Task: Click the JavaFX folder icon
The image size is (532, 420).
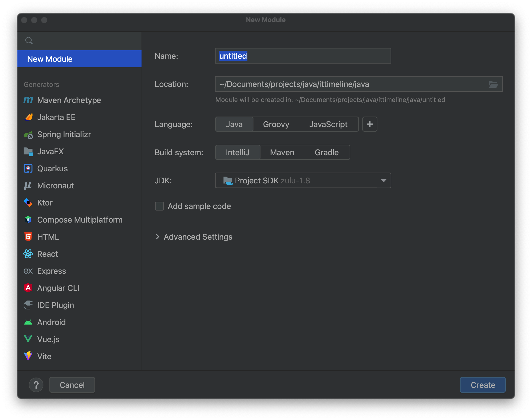Action: coord(28,152)
